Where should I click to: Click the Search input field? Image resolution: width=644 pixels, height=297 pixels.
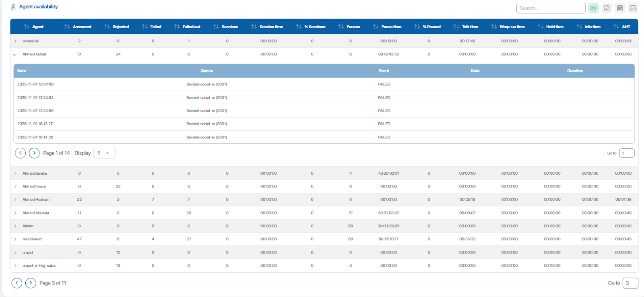click(550, 8)
